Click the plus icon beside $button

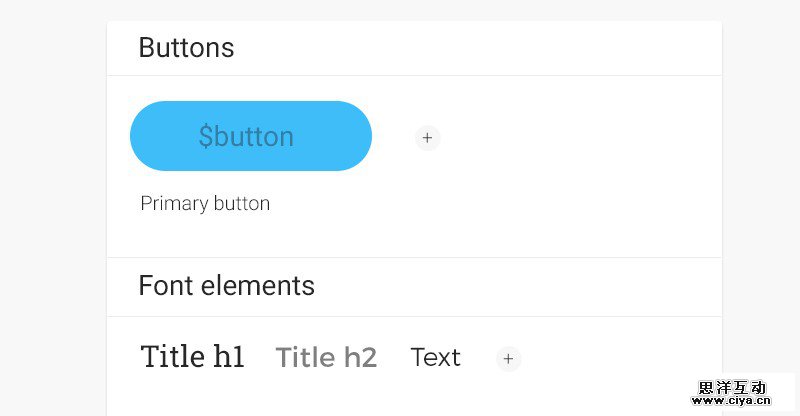click(x=428, y=138)
